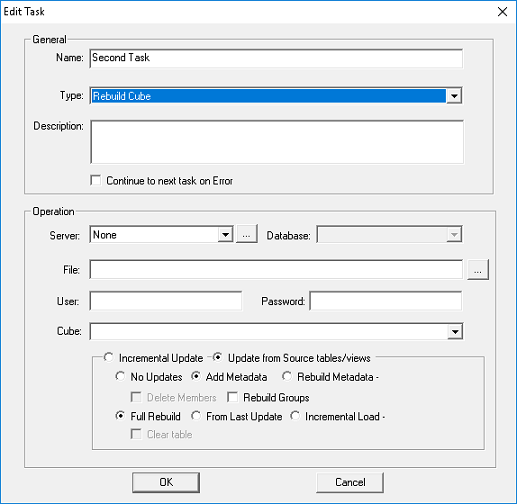Click OK to confirm the task
The image size is (517, 504).
pos(166,482)
